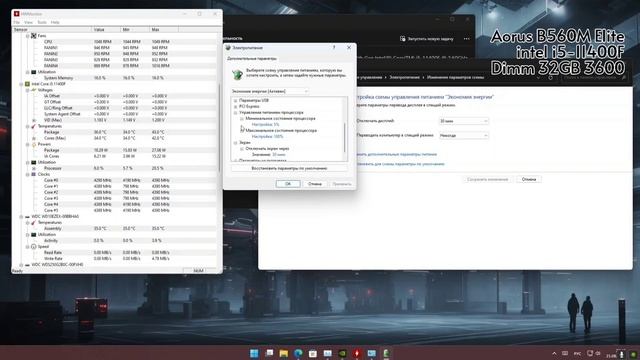Switch the РУС input language indicator

pyautogui.click(x=577, y=353)
